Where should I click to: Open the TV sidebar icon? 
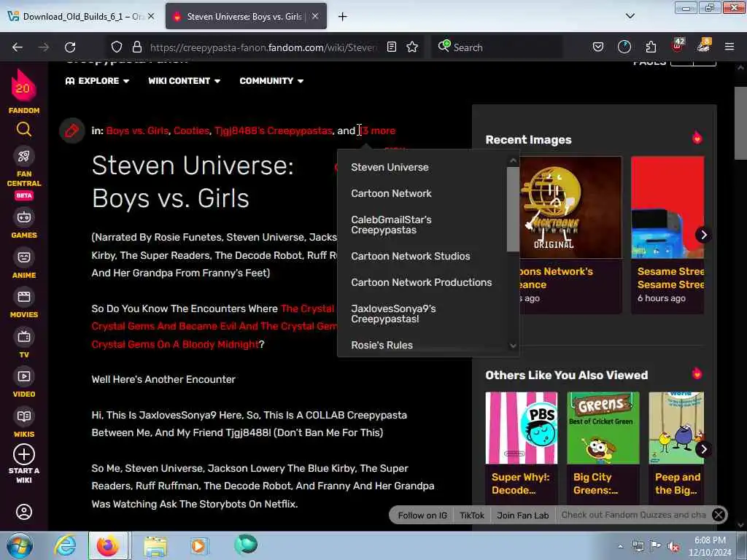[24, 337]
